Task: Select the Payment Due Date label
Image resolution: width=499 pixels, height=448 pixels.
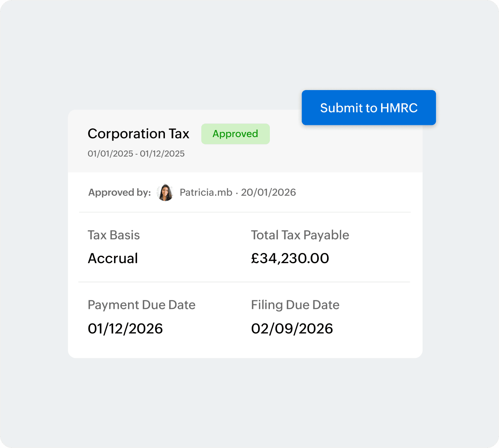Action: point(141,305)
